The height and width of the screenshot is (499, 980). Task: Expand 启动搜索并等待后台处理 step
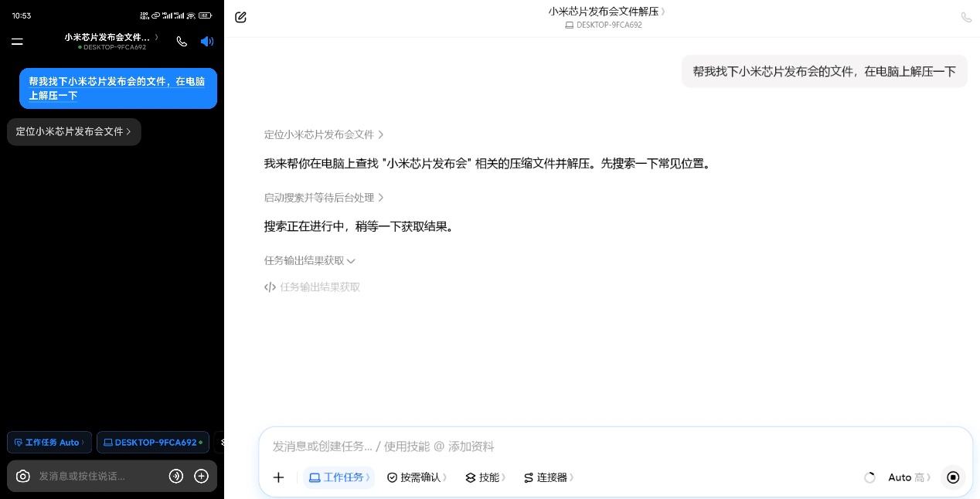[324, 198]
